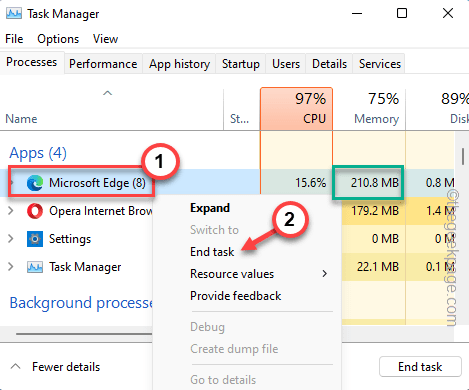
Task: Click the Opera Internet Browser icon
Action: point(35,211)
